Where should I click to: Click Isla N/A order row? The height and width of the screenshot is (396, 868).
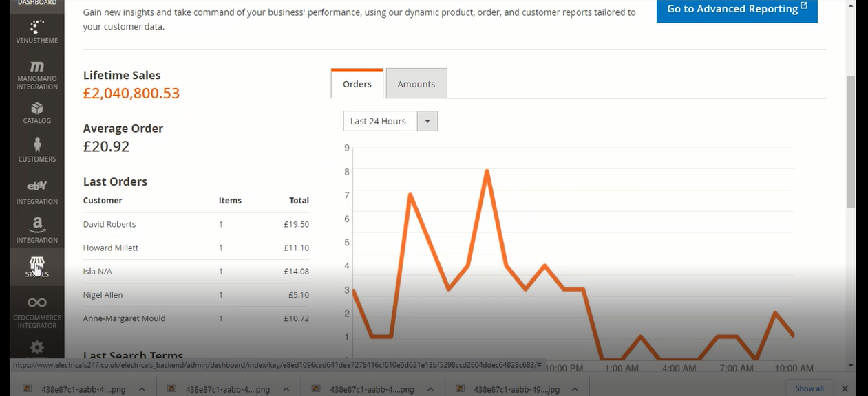196,271
